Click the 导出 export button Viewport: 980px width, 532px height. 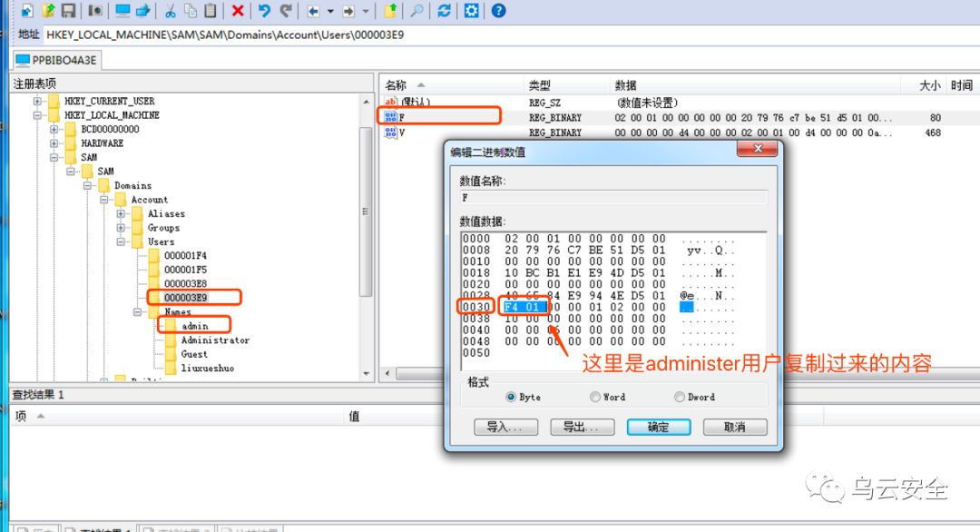[x=582, y=427]
